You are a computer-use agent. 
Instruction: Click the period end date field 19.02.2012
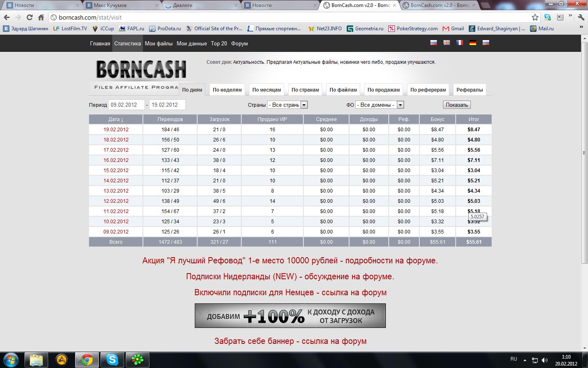[x=167, y=105]
